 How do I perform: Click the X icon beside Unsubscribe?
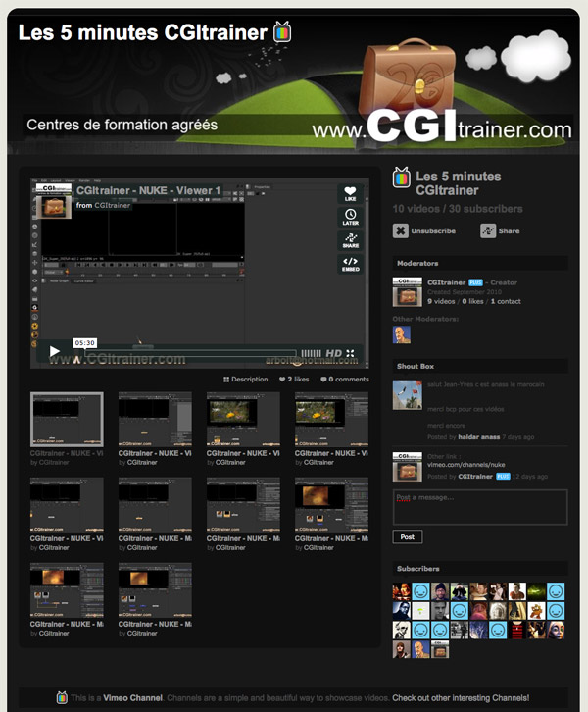[x=400, y=231]
